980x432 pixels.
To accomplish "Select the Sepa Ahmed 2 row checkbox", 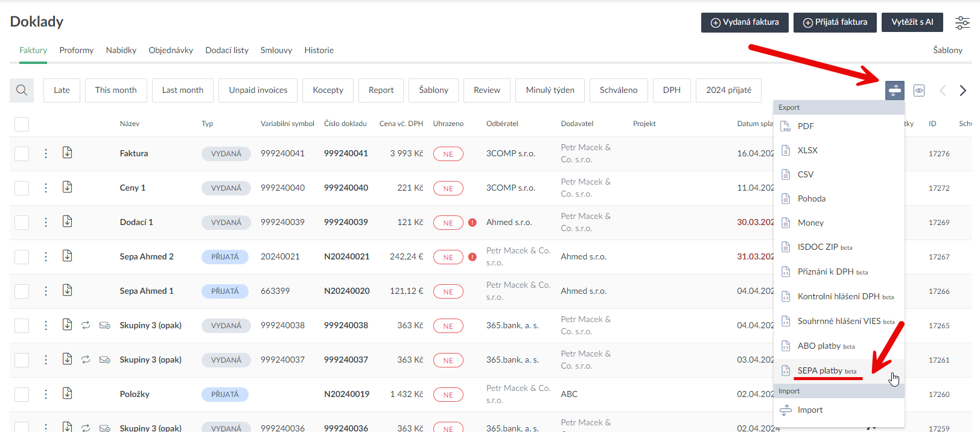I will [22, 257].
